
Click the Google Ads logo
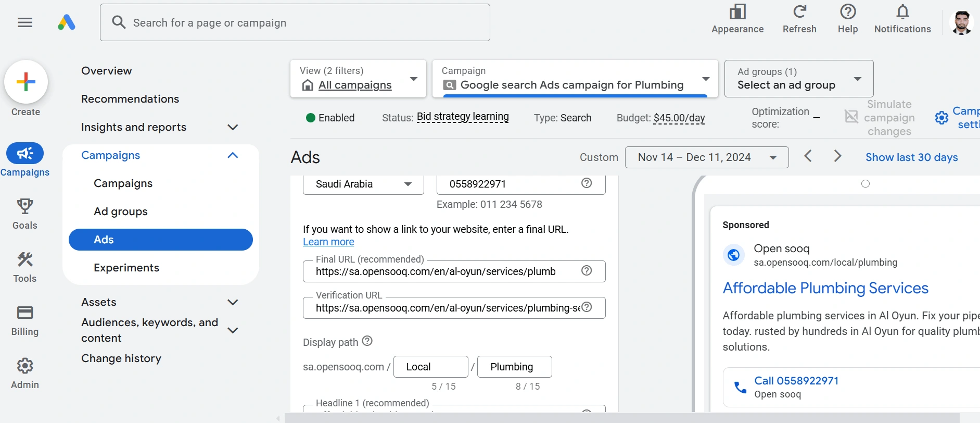point(67,22)
